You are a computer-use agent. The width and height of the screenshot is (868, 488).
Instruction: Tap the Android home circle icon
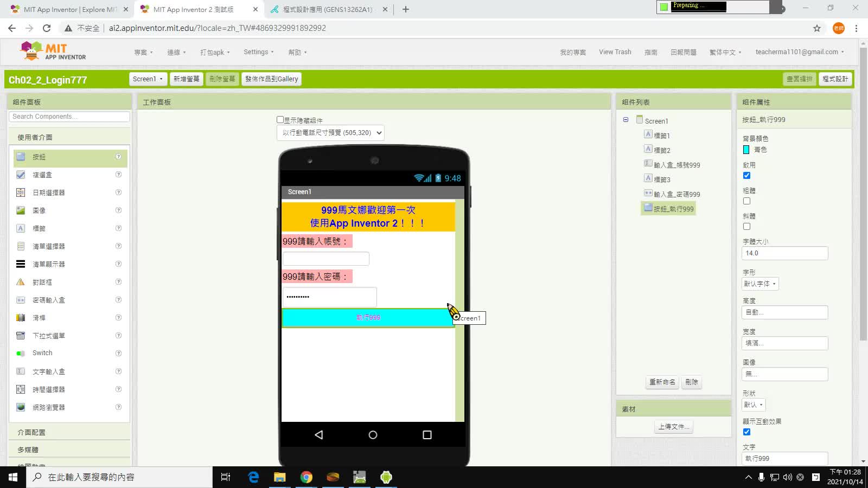(373, 435)
